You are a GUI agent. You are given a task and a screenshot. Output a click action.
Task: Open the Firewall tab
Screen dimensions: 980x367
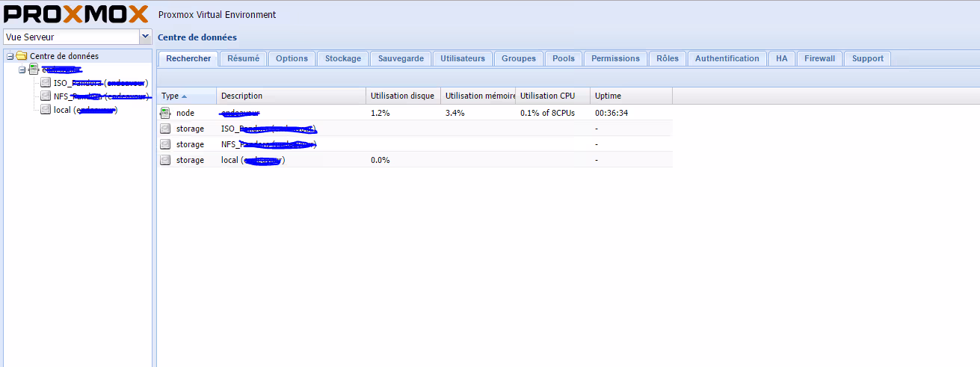[819, 58]
